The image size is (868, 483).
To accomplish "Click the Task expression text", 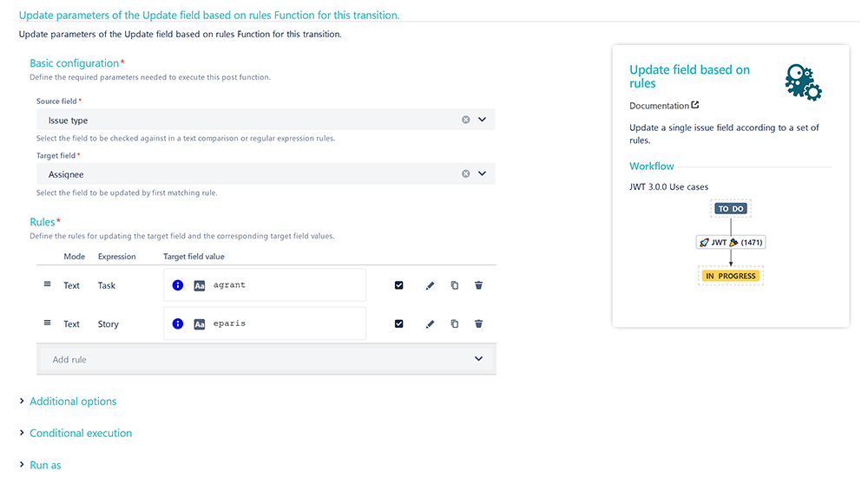I will click(x=107, y=285).
